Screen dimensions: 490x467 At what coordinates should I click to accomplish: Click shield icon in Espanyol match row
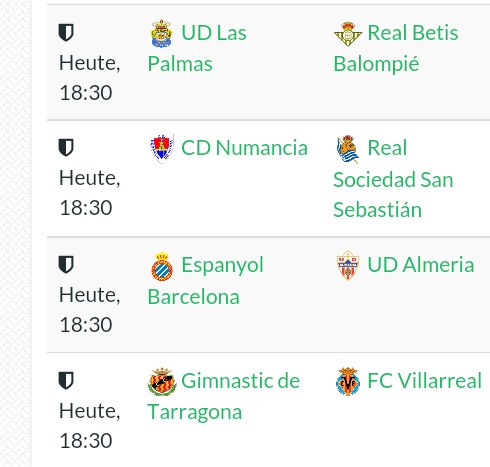[x=66, y=265]
